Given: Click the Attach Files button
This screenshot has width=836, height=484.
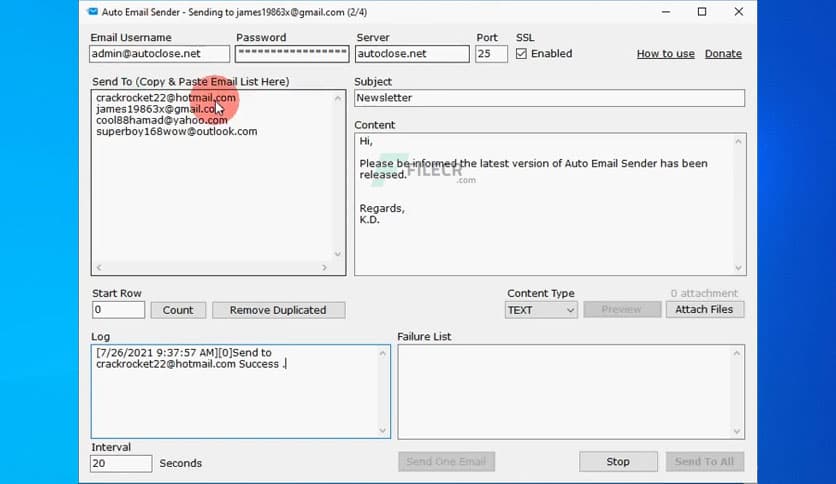Looking at the screenshot, I should 704,310.
